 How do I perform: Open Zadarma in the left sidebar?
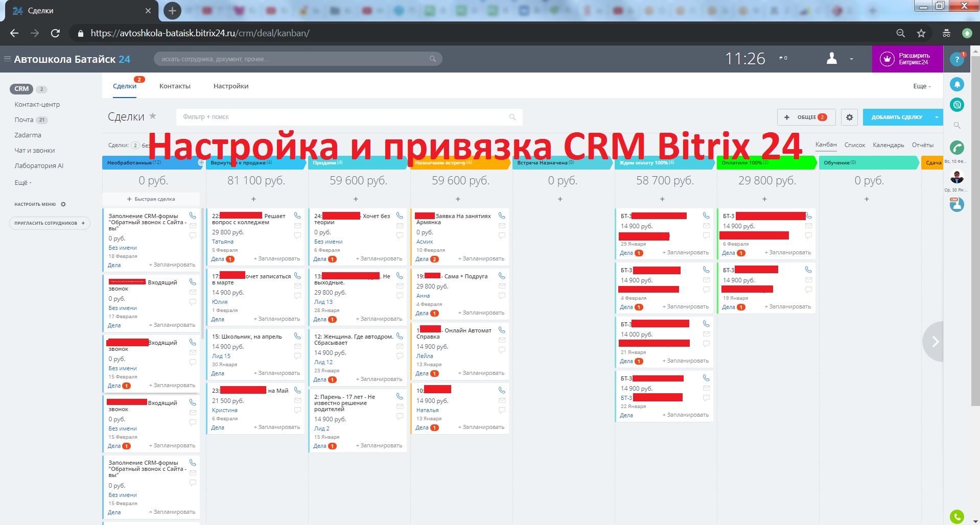tap(28, 135)
